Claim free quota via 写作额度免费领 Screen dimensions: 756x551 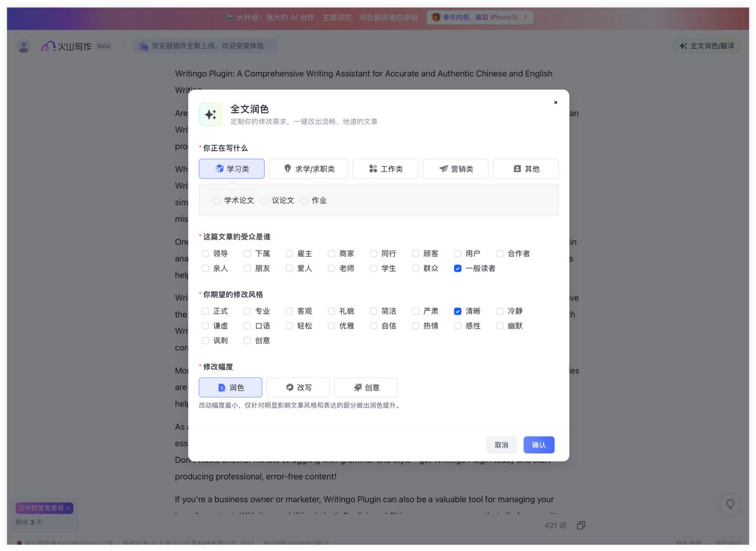(x=44, y=508)
